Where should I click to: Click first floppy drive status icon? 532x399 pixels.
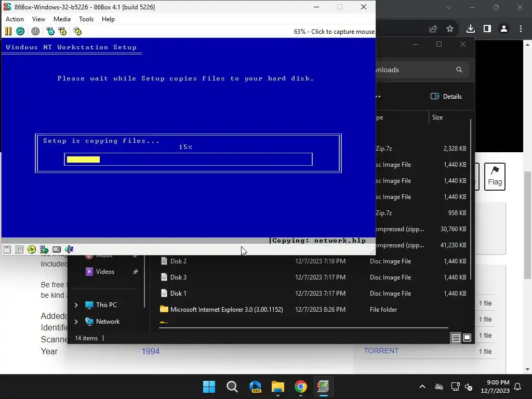[x=7, y=250]
